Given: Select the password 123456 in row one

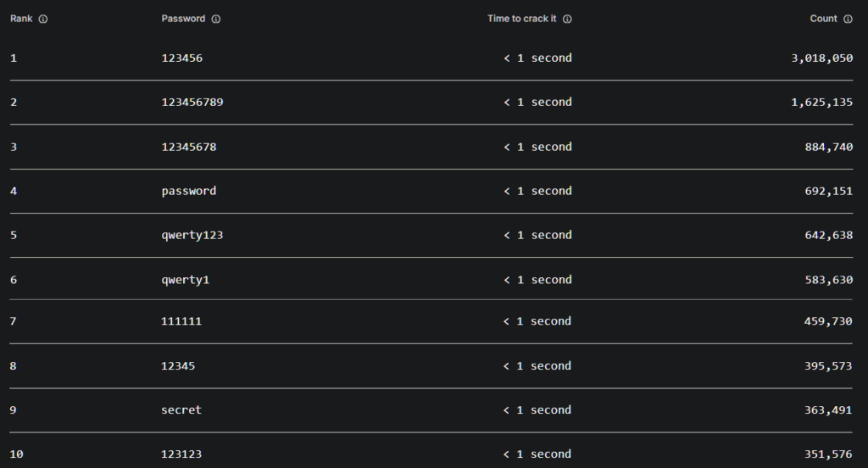Looking at the screenshot, I should pyautogui.click(x=182, y=58).
